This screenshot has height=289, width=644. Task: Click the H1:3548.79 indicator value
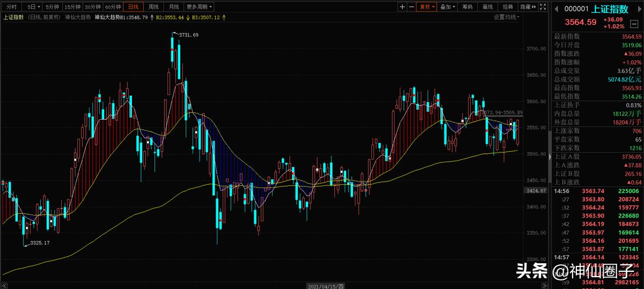click(133, 17)
